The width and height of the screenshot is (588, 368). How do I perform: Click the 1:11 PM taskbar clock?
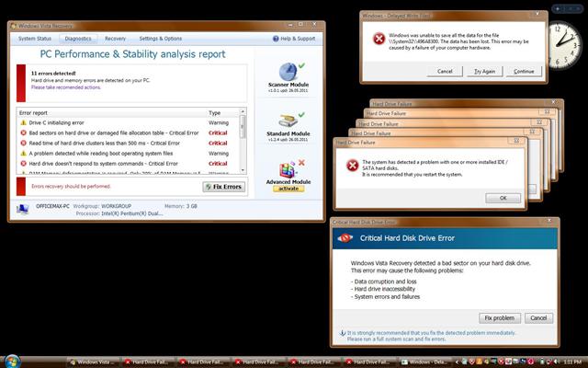coord(573,362)
